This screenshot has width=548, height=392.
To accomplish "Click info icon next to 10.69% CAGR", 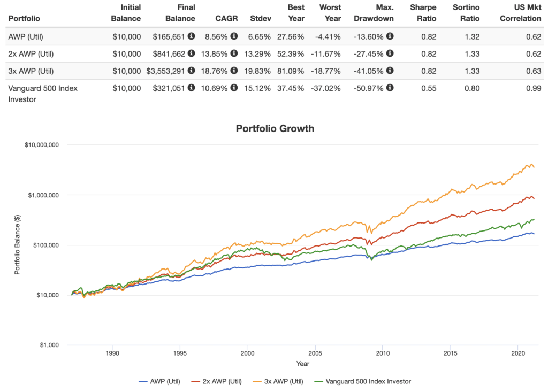I will click(x=235, y=88).
